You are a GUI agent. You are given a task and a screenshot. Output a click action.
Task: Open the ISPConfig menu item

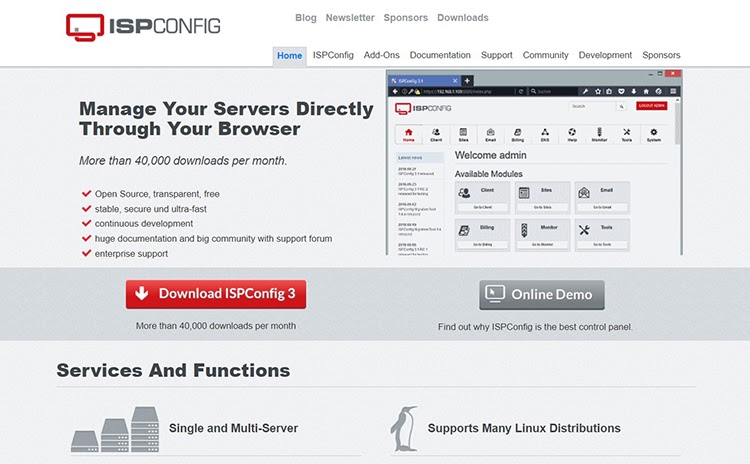pos(333,55)
